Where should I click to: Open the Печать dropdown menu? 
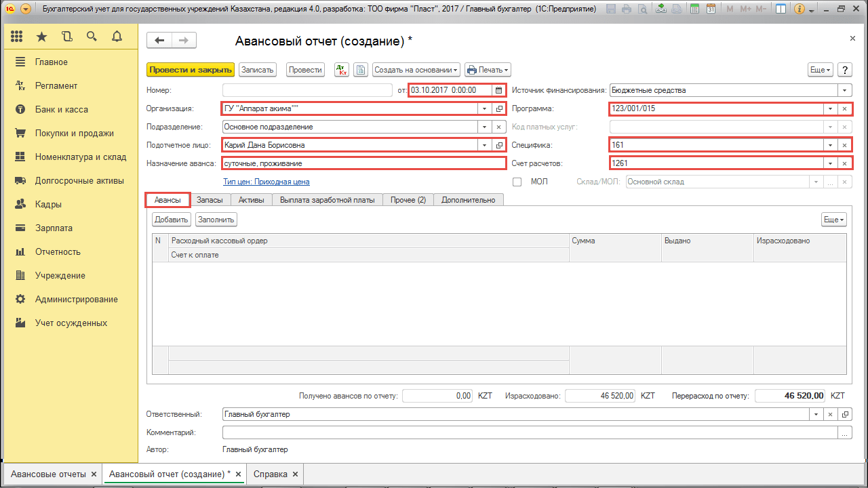point(487,70)
